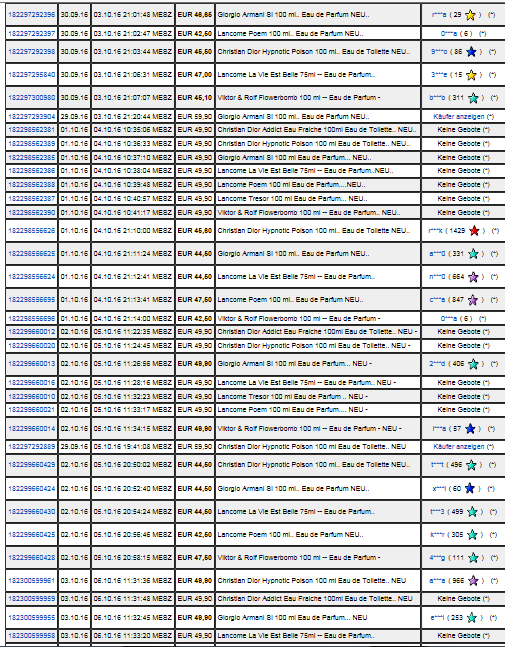Open item number 182300599961 link

(x=31, y=581)
